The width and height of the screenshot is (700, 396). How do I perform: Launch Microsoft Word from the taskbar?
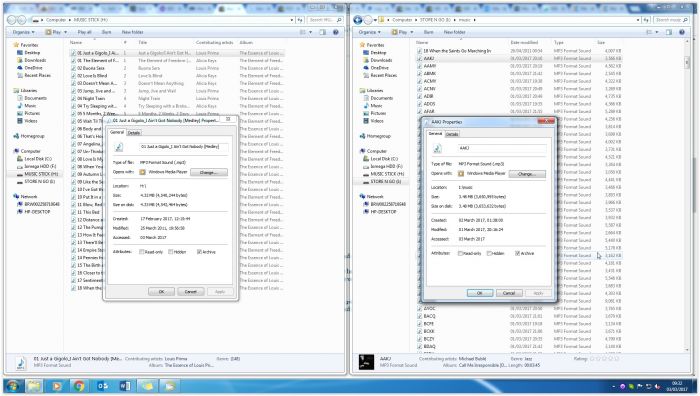125,386
